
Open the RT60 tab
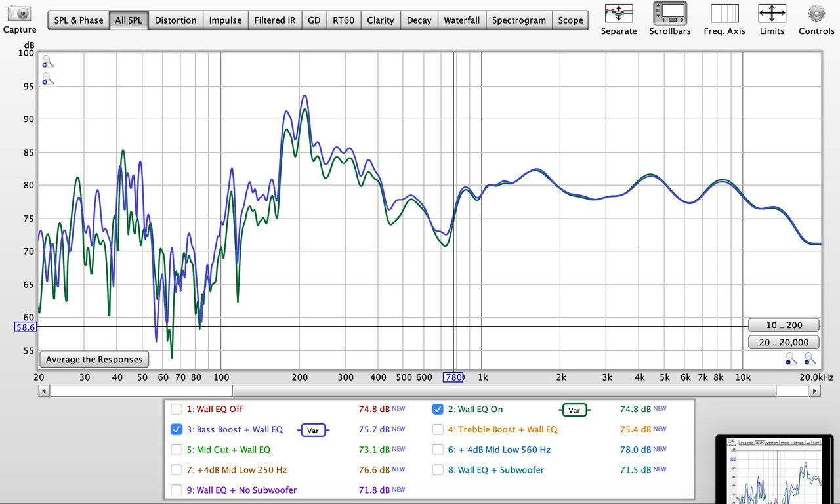pyautogui.click(x=343, y=20)
